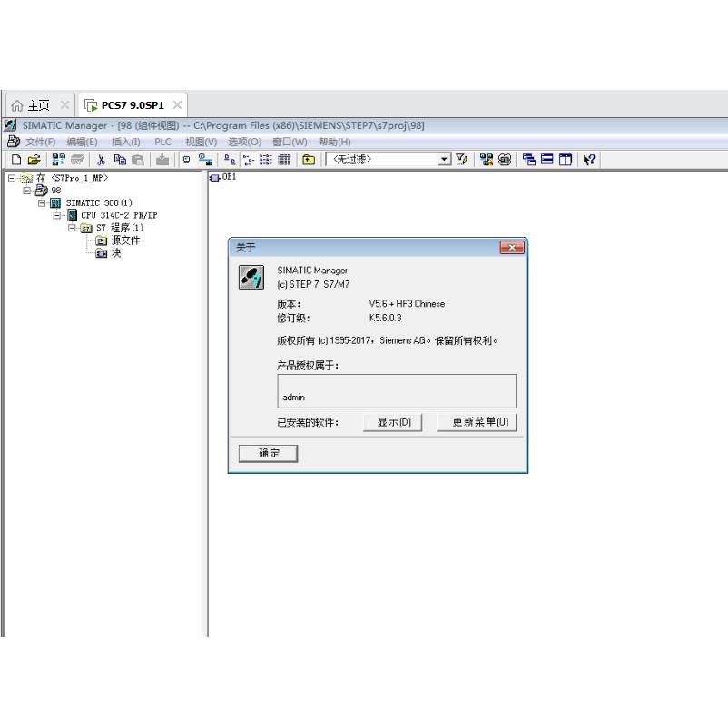
Task: Click the Edit Filter funnel icon
Action: point(461,160)
